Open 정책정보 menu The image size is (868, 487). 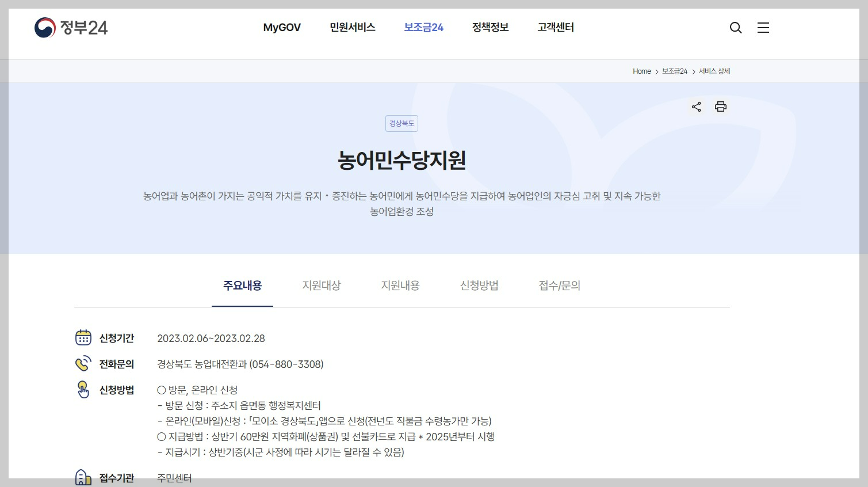tap(491, 28)
